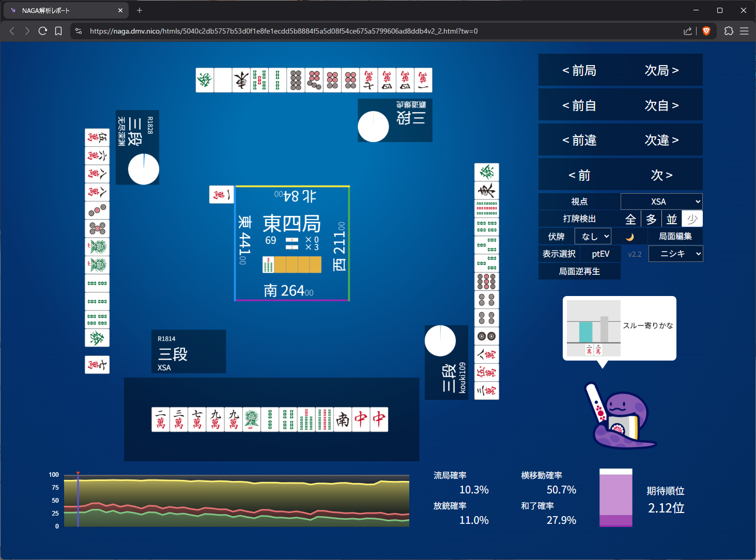Open the browser extensions puzzle icon

point(729,31)
